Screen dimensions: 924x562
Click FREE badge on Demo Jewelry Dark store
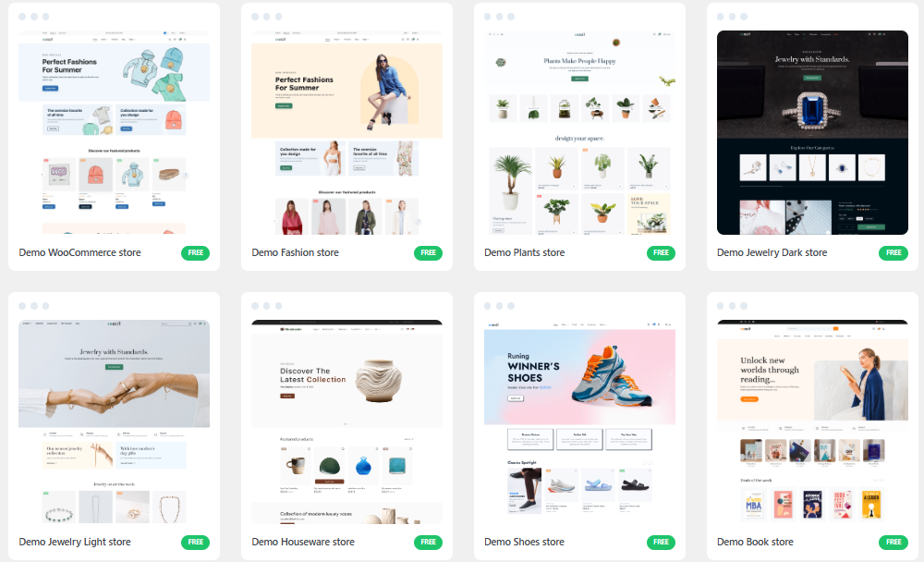pyautogui.click(x=894, y=253)
